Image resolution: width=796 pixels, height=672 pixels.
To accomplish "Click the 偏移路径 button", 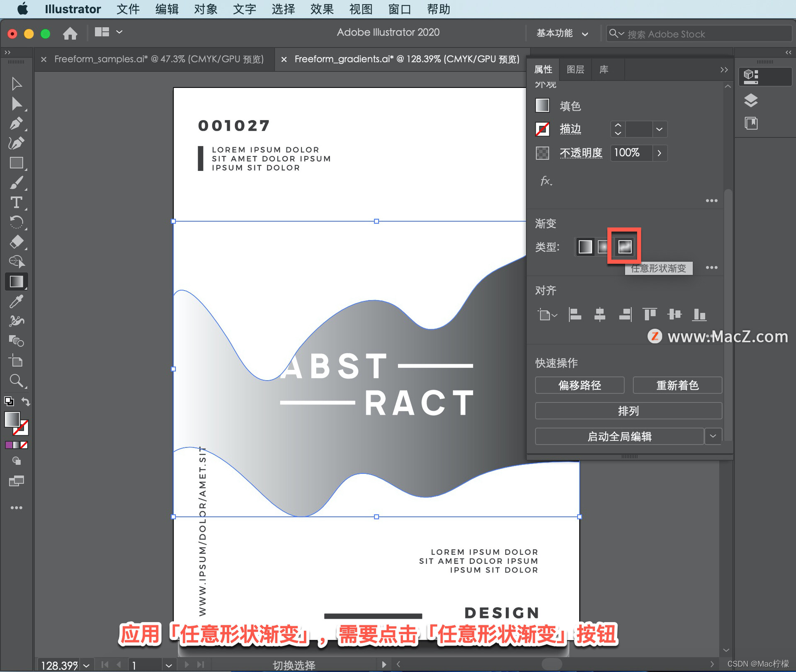I will 579,385.
